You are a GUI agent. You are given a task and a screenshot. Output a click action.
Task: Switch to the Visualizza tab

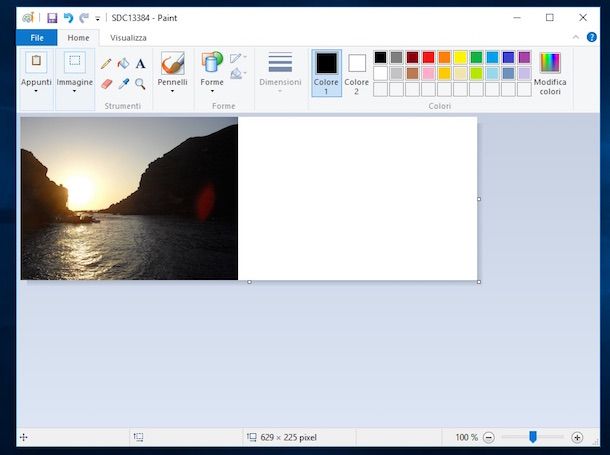coord(128,37)
